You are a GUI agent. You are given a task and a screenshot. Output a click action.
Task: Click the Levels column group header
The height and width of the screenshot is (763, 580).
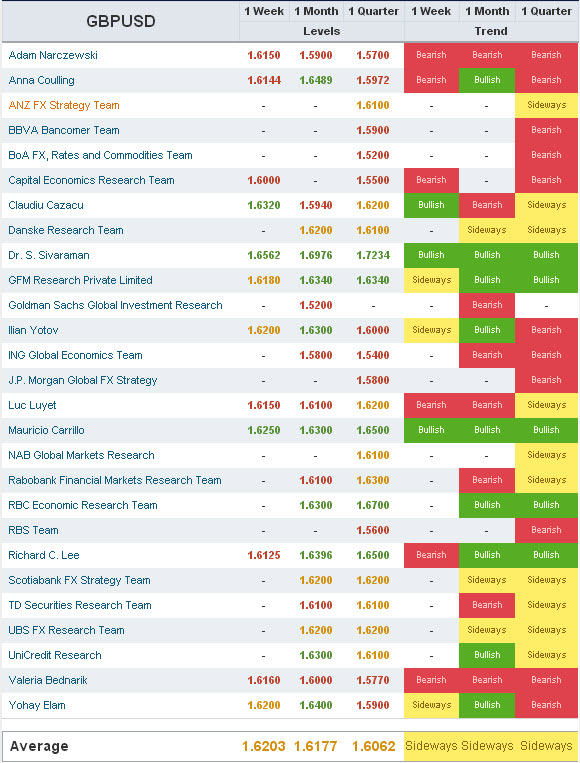click(322, 31)
